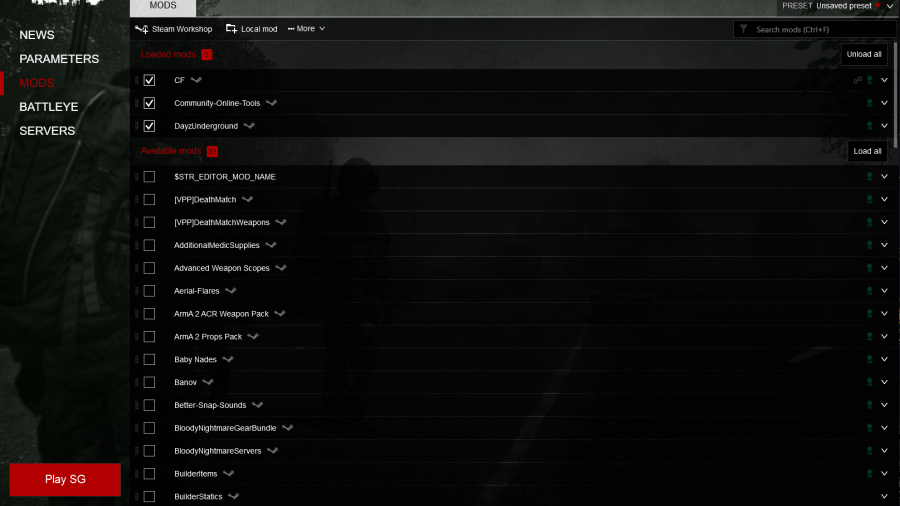Go to the PARAMETERS section

click(59, 59)
